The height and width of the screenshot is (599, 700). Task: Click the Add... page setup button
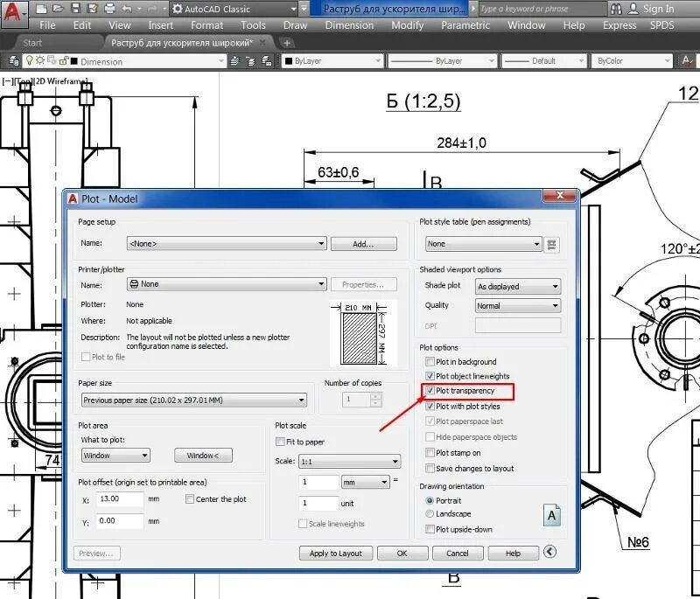(363, 244)
